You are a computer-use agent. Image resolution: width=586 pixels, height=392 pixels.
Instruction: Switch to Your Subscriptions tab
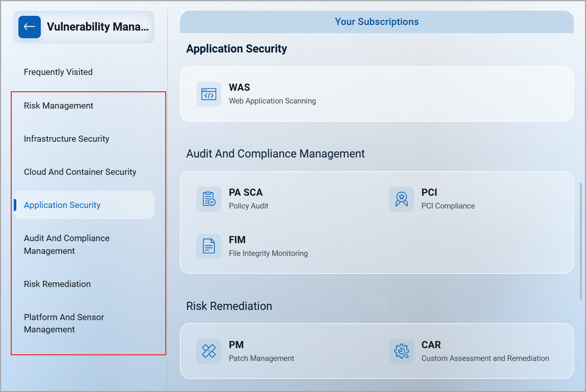click(377, 22)
